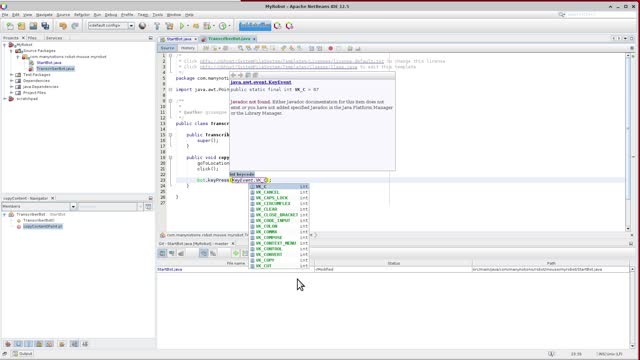
Task: Switch to the Services tab
Action: (54, 38)
